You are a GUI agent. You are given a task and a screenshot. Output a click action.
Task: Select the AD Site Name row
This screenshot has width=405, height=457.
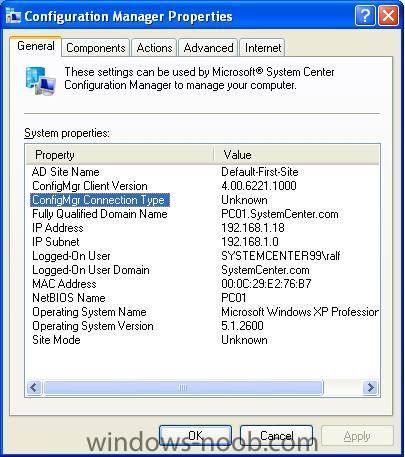pyautogui.click(x=202, y=172)
